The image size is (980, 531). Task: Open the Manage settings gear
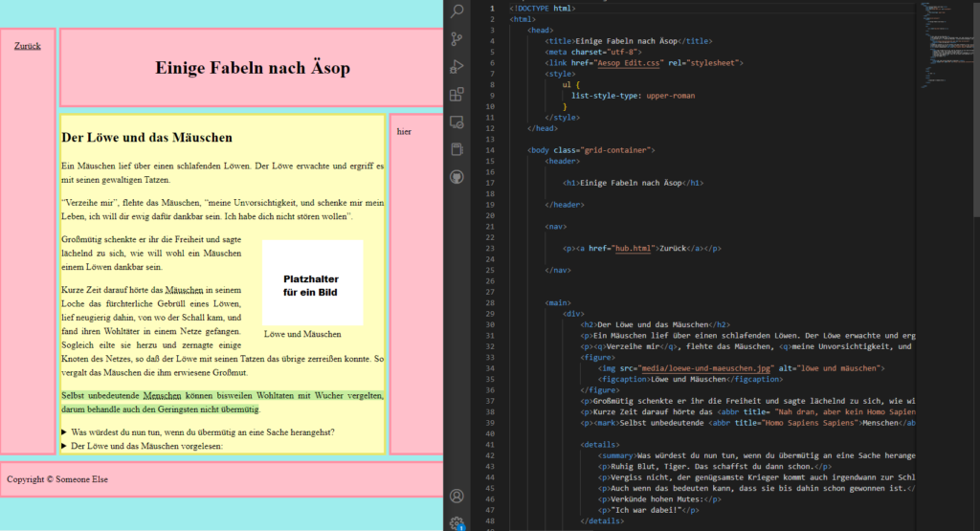point(457,521)
